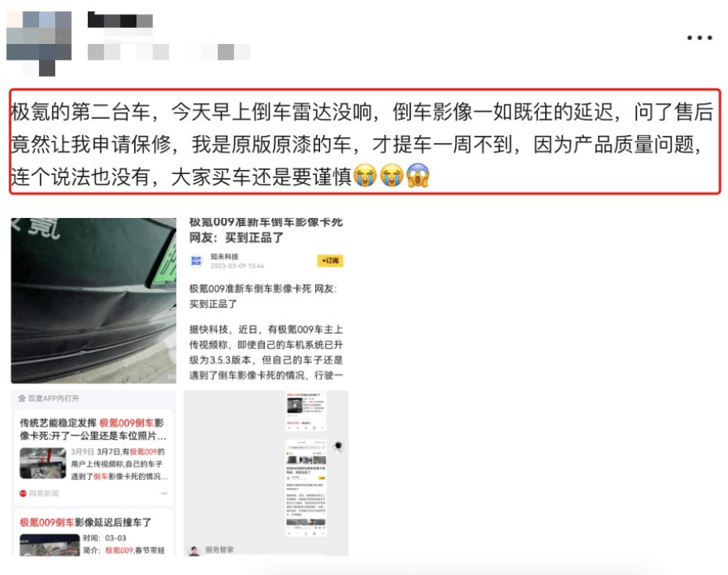The height and width of the screenshot is (575, 728).
Task: Click the 知未科技 publisher logo
Action: (x=197, y=260)
